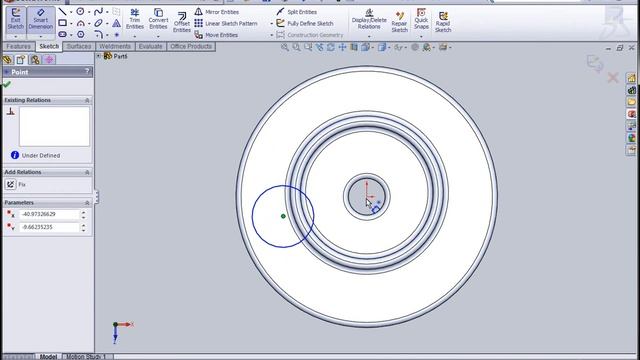Select the Circle sketch tool
The width and height of the screenshot is (640, 360).
tap(80, 12)
